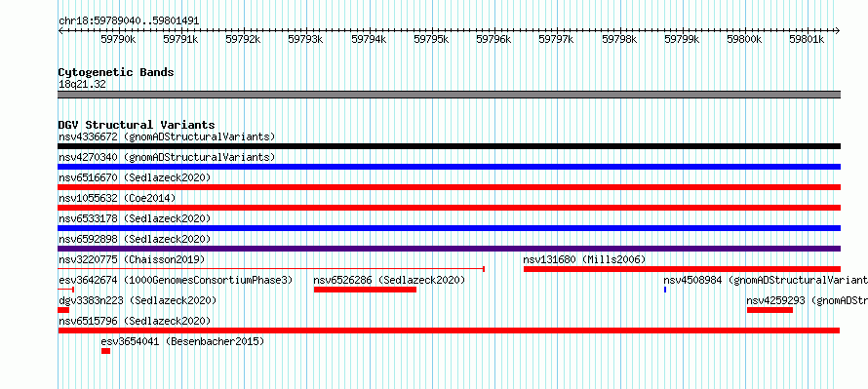Click the 59793k ruler tick label

coord(305,39)
